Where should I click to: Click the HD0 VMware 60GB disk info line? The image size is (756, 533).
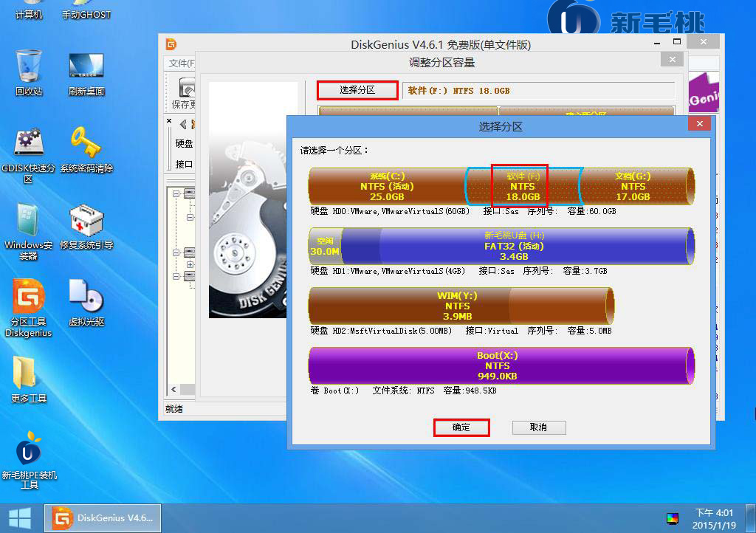[x=464, y=211]
